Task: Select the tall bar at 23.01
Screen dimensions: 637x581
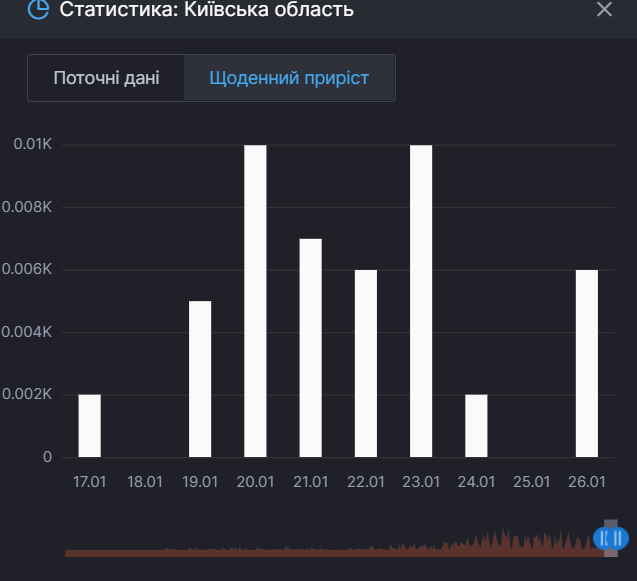Action: (421, 300)
